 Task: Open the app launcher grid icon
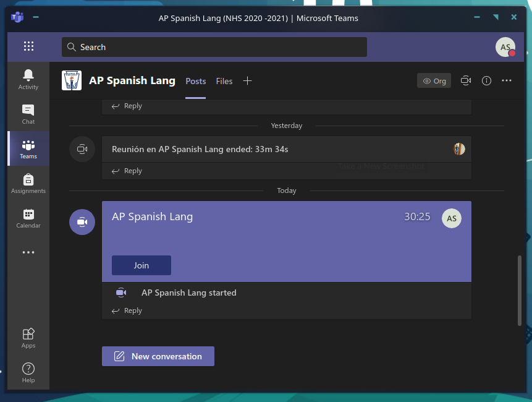28,46
